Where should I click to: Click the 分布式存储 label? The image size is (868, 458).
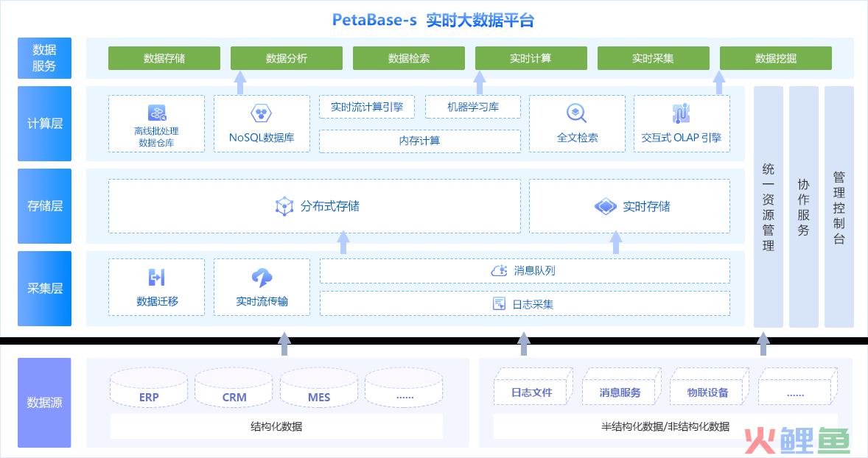pos(330,206)
